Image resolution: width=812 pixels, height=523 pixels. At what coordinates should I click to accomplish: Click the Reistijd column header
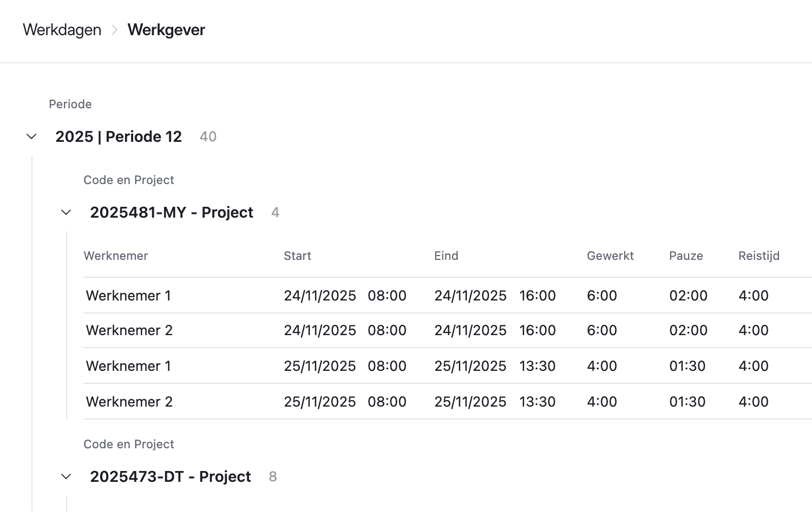pos(759,256)
